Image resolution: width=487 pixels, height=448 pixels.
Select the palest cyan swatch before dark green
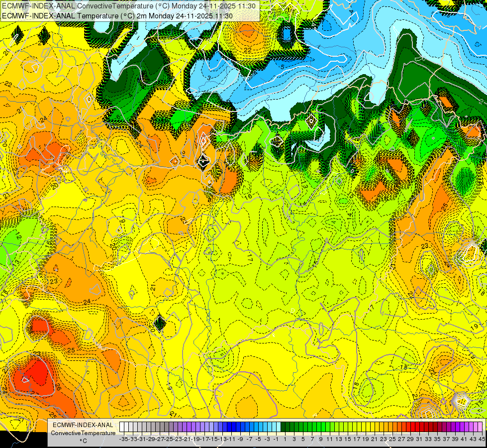coord(279,427)
